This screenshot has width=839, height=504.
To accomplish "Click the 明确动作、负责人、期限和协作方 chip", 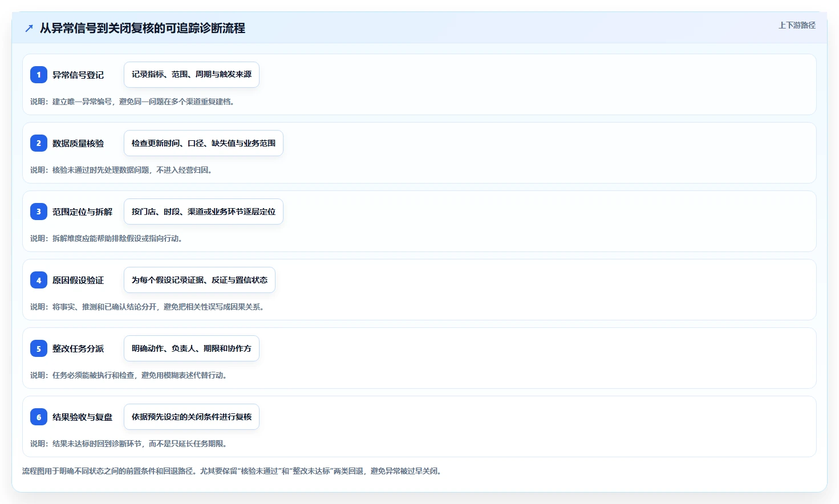I will pos(192,348).
